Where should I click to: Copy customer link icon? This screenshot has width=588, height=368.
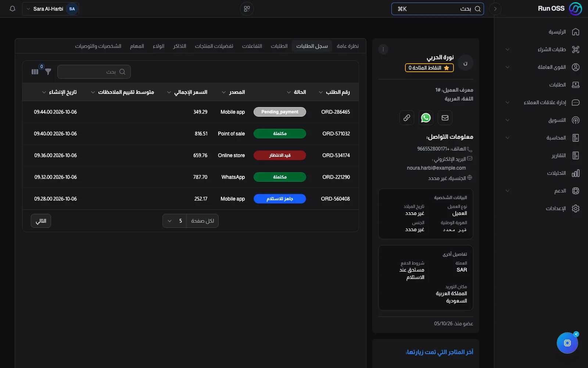pyautogui.click(x=407, y=118)
